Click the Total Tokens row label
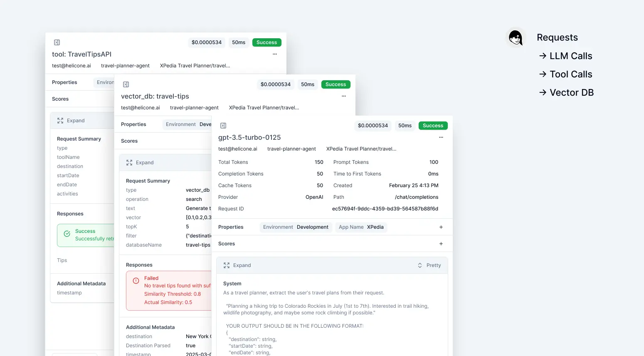The image size is (644, 356). (233, 162)
